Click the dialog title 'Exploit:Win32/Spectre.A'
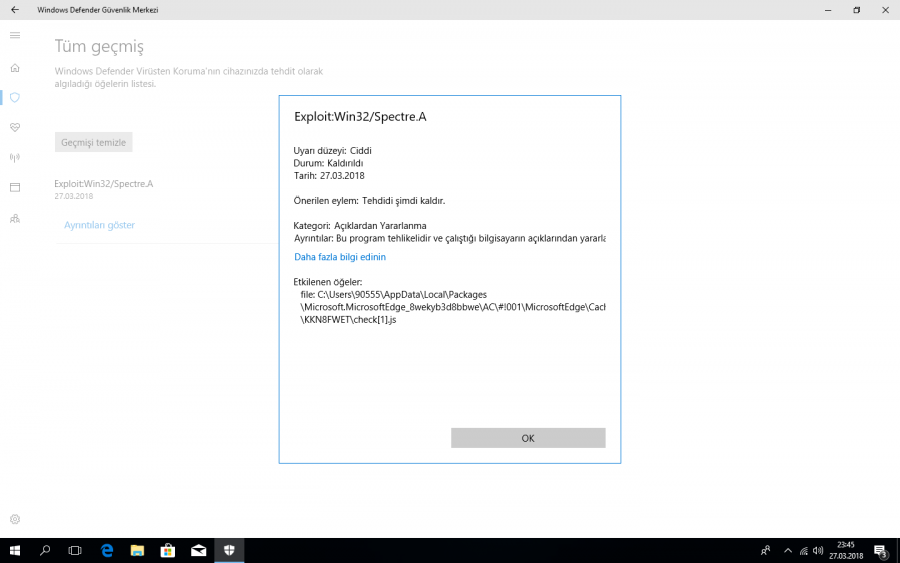 point(360,117)
